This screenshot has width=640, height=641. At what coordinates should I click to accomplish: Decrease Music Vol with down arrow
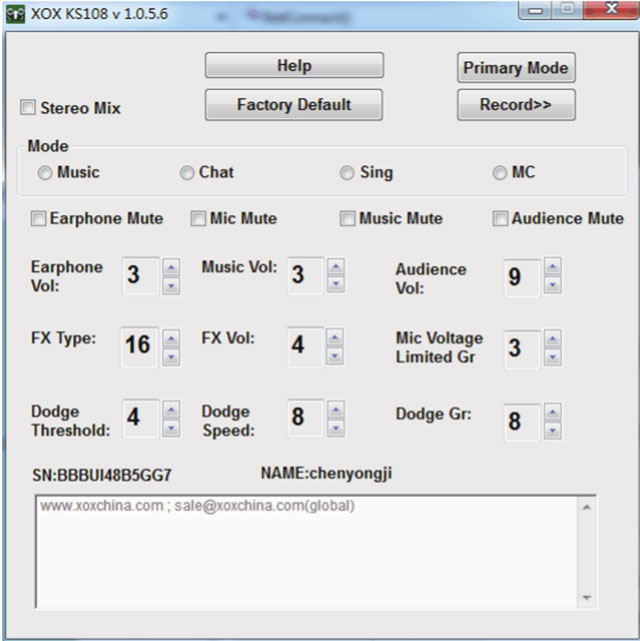click(336, 284)
